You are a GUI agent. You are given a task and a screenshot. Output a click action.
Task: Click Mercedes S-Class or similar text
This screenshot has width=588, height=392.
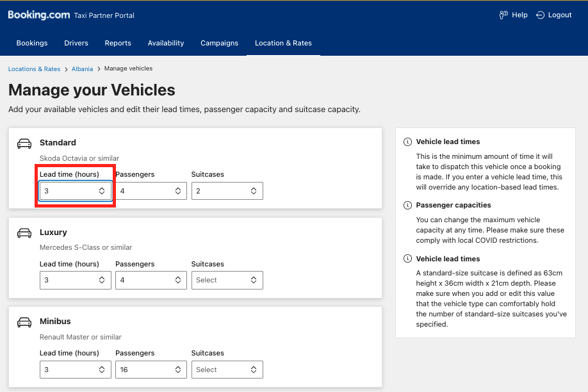coord(86,248)
